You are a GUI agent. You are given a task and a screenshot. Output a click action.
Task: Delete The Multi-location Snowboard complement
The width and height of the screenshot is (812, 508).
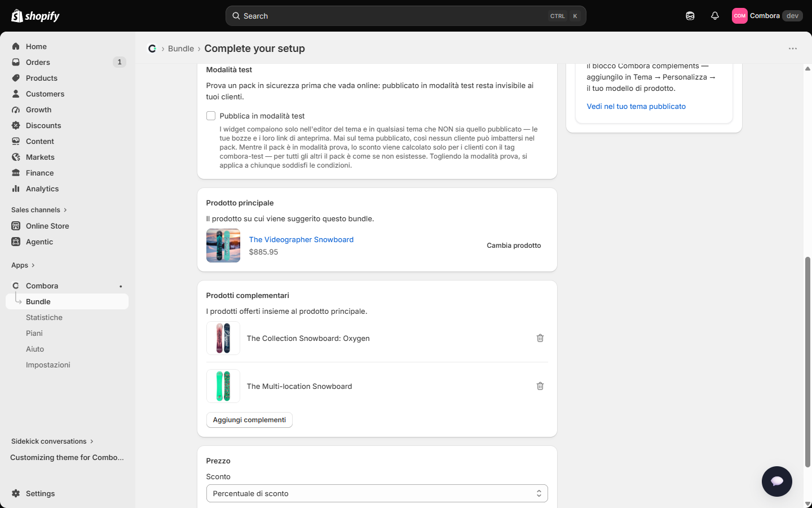click(x=540, y=386)
